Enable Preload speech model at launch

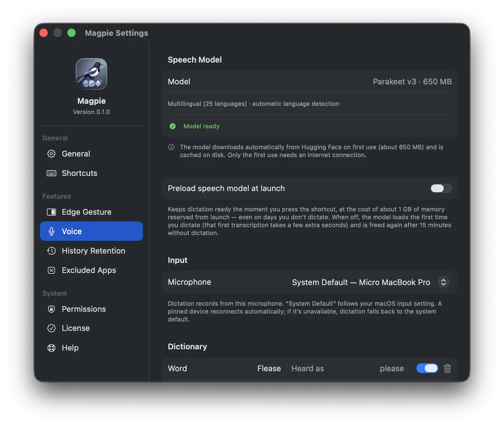click(441, 188)
